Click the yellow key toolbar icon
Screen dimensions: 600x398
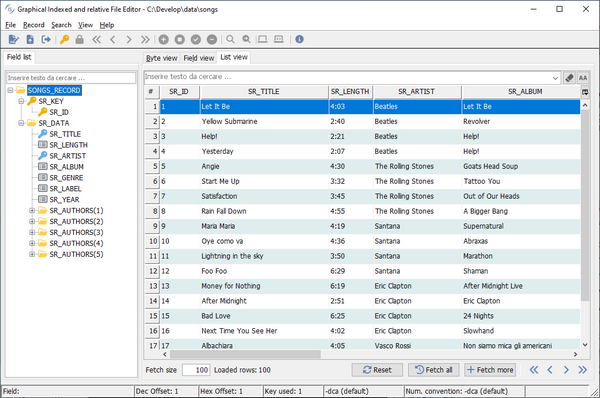pos(64,39)
